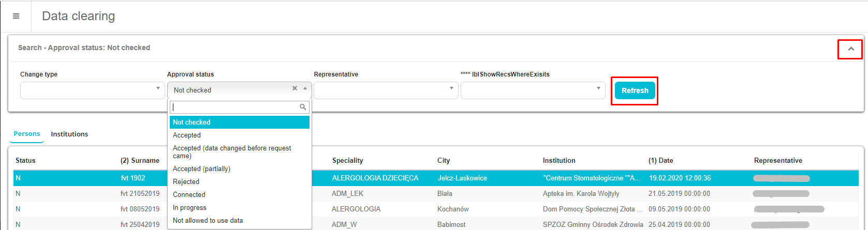The height and width of the screenshot is (230, 868).
Task: Collapse the Search panel chevron
Action: tap(850, 49)
